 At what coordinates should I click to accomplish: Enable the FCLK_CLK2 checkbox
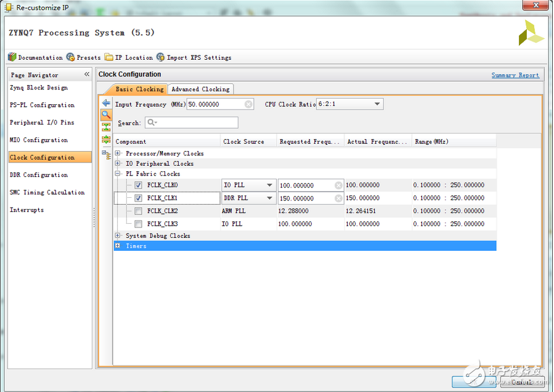pyautogui.click(x=138, y=211)
